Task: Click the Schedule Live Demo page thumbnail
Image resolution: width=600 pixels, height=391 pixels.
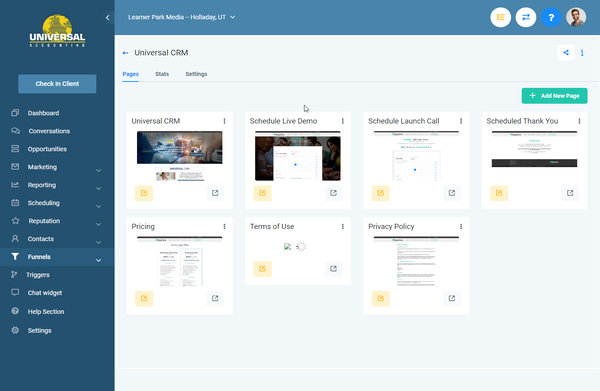Action: (298, 156)
